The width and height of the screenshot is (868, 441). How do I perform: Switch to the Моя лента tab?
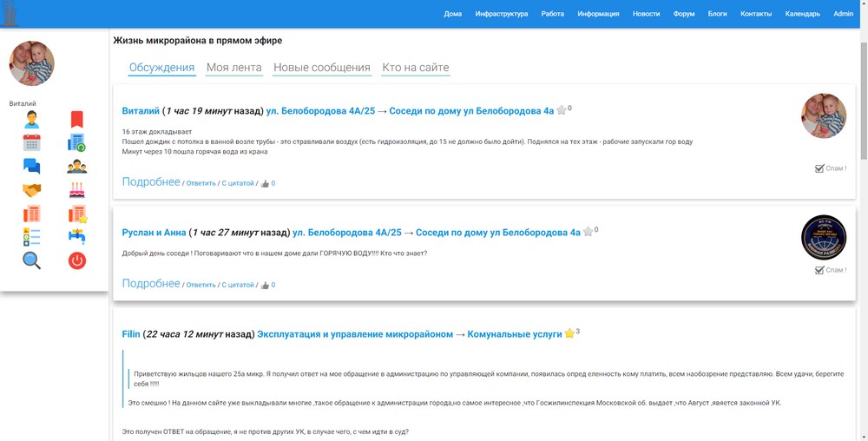(x=234, y=68)
